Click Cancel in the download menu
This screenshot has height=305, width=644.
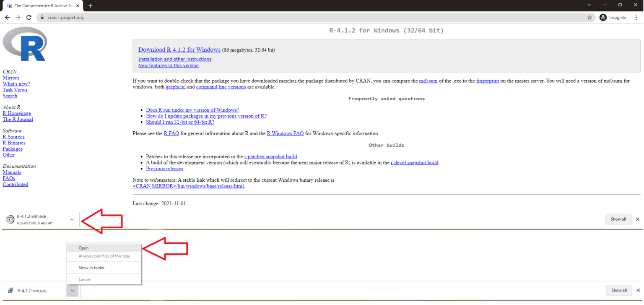click(x=84, y=279)
